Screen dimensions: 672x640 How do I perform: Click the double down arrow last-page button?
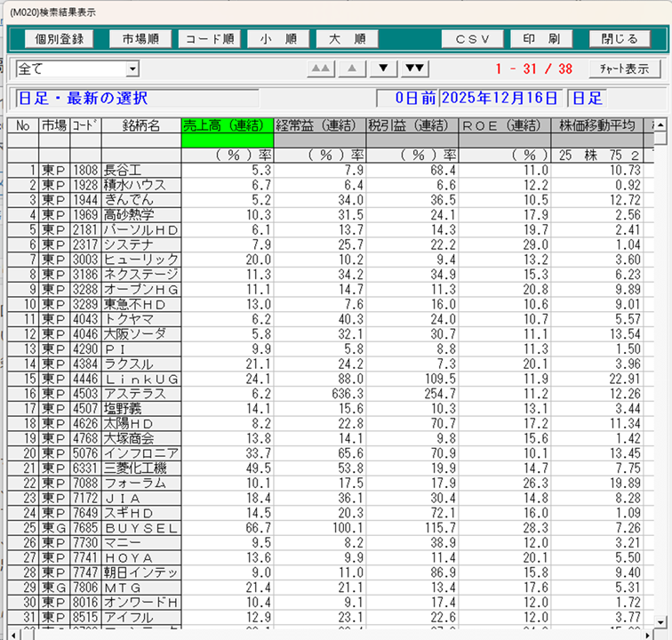413,68
